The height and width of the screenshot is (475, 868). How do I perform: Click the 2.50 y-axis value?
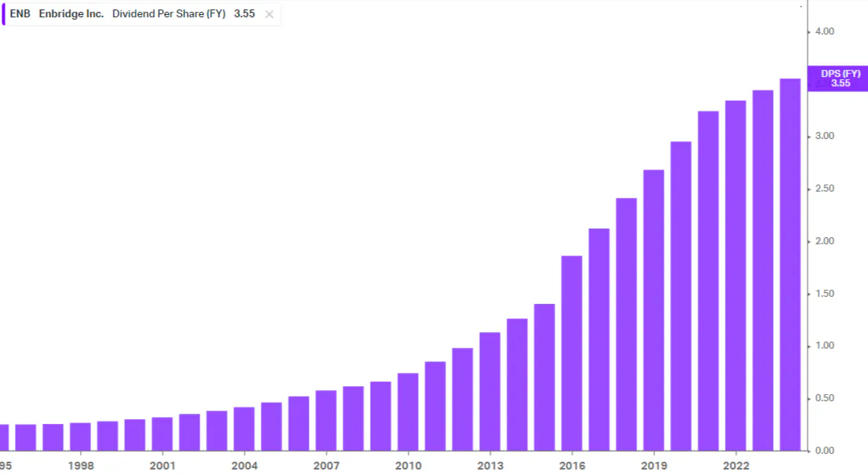tap(824, 188)
